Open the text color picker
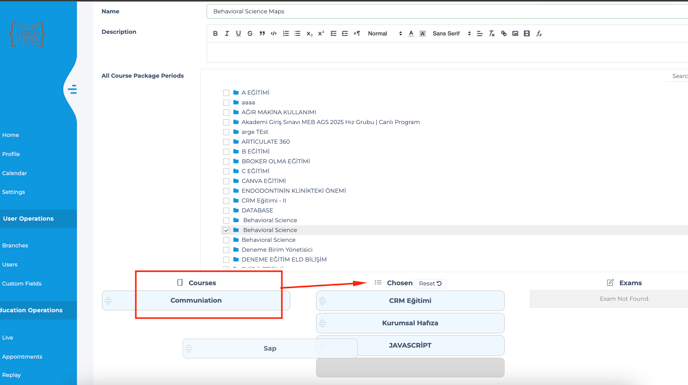688x385 pixels. 411,33
